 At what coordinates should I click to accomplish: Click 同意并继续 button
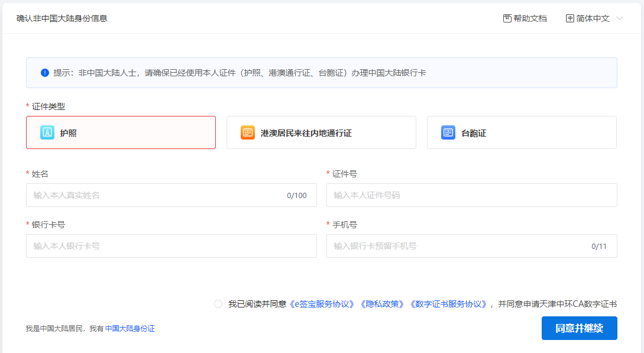(579, 328)
